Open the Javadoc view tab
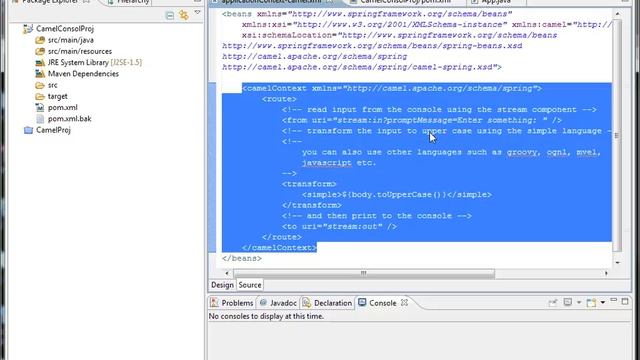Viewport: 640px width, 360px height. pos(278,303)
